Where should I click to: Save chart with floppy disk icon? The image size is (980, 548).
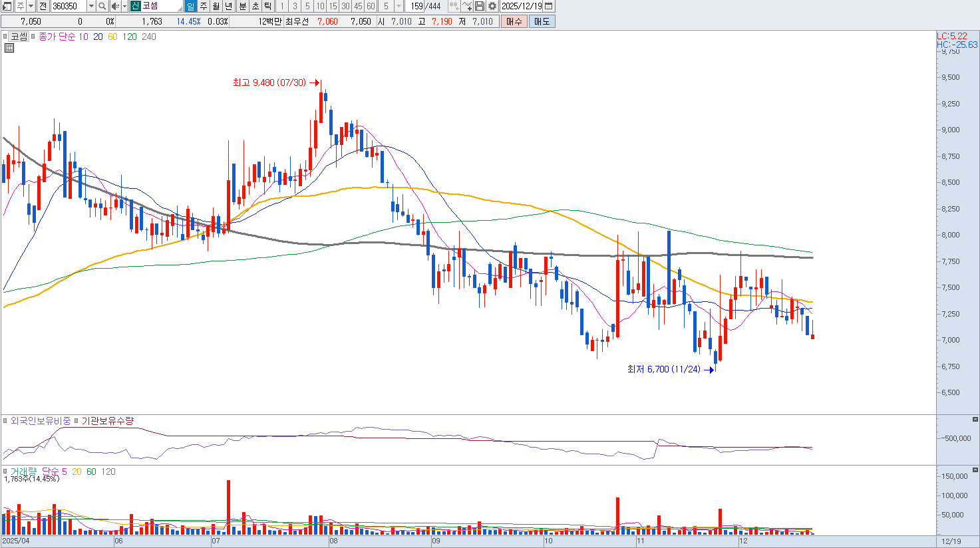pos(480,6)
